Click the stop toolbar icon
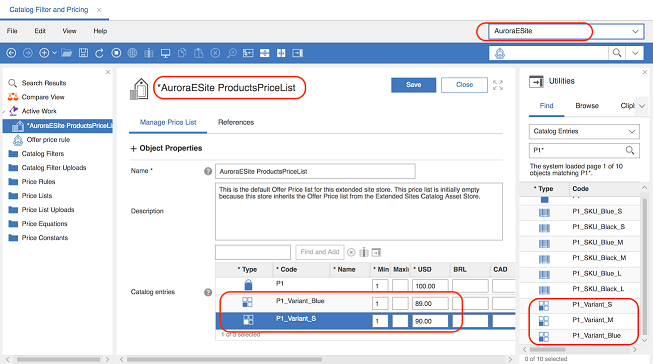This screenshot has width=653, height=364. (116, 53)
